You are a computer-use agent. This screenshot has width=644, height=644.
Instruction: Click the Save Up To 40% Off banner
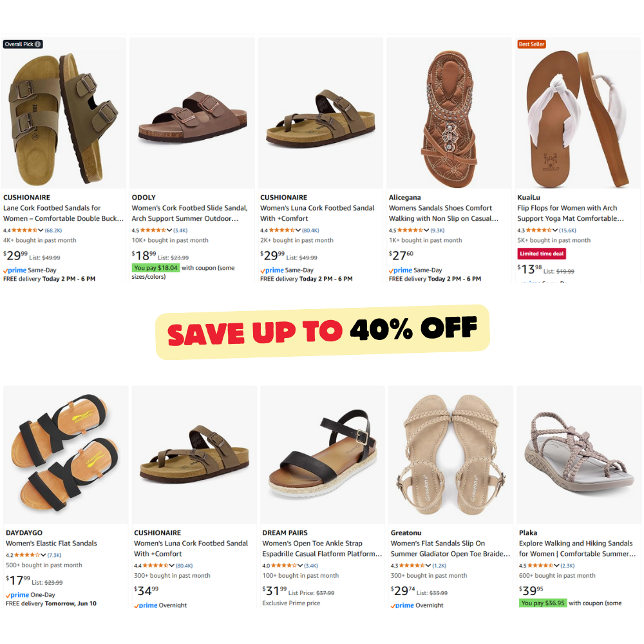point(323,332)
